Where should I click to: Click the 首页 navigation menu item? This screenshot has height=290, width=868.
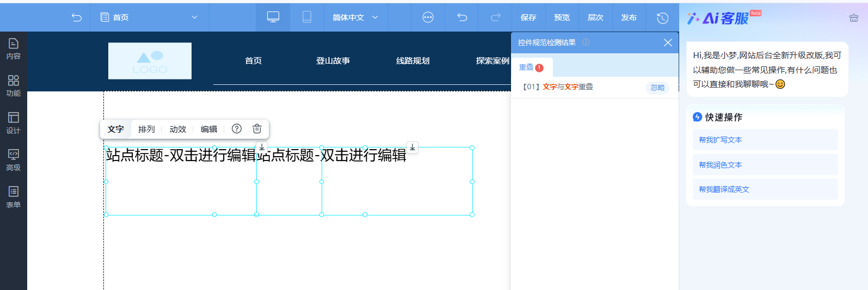(x=254, y=61)
